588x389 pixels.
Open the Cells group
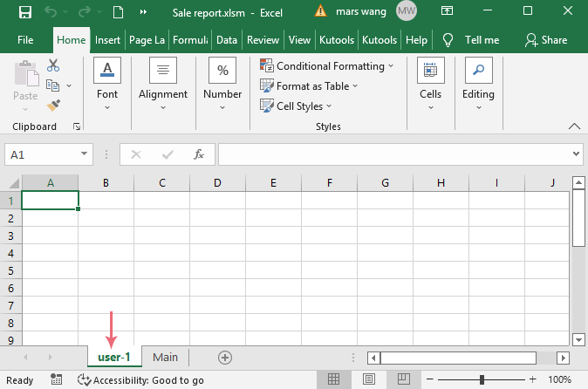pos(430,85)
